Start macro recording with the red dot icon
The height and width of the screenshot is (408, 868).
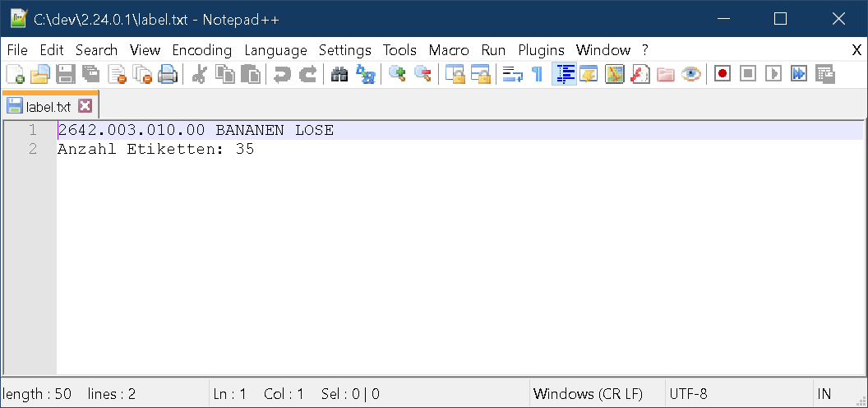coord(723,75)
